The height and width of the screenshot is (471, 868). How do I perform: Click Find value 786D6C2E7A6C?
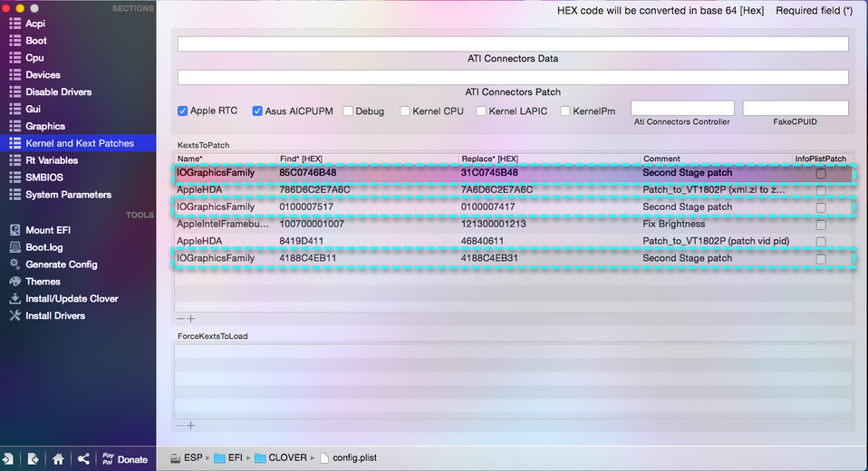tap(314, 190)
